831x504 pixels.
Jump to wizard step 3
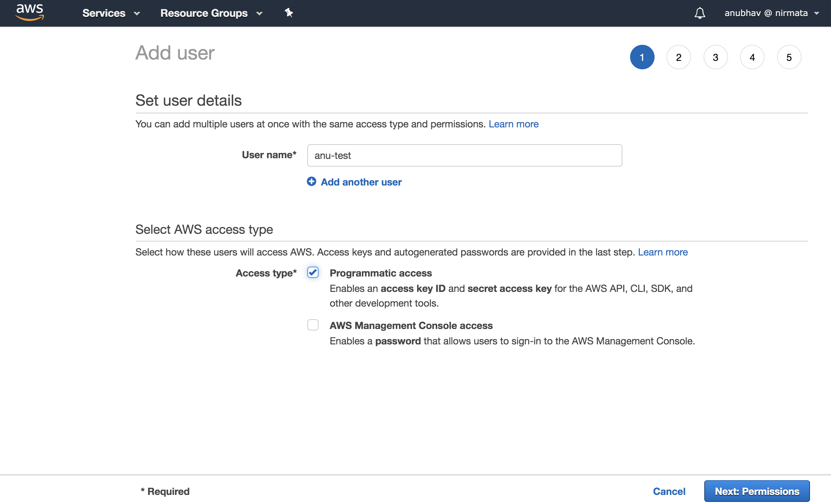pos(715,57)
